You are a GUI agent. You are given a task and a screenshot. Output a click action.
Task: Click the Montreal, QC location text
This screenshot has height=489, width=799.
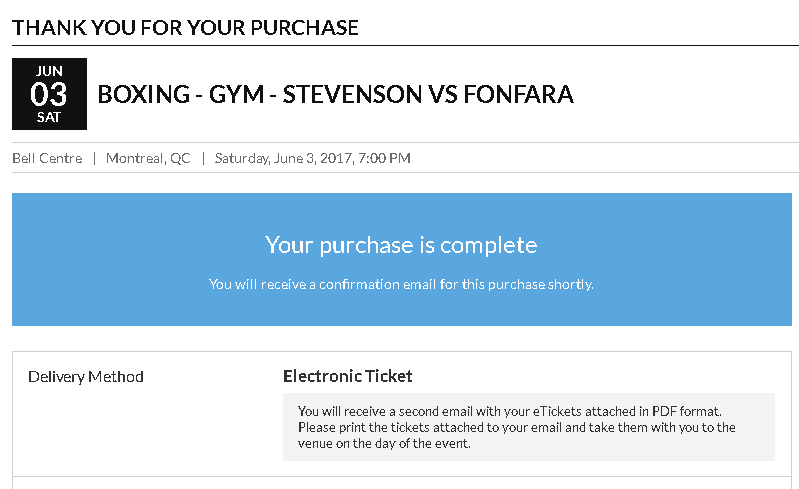[148, 158]
